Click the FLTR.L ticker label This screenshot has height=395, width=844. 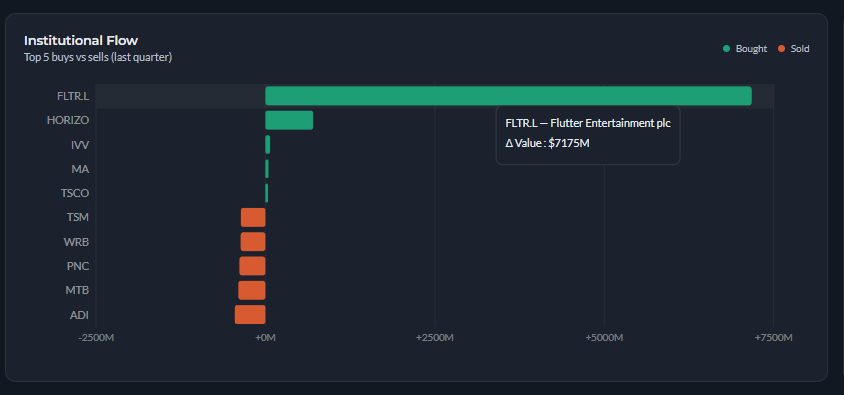tap(73, 96)
